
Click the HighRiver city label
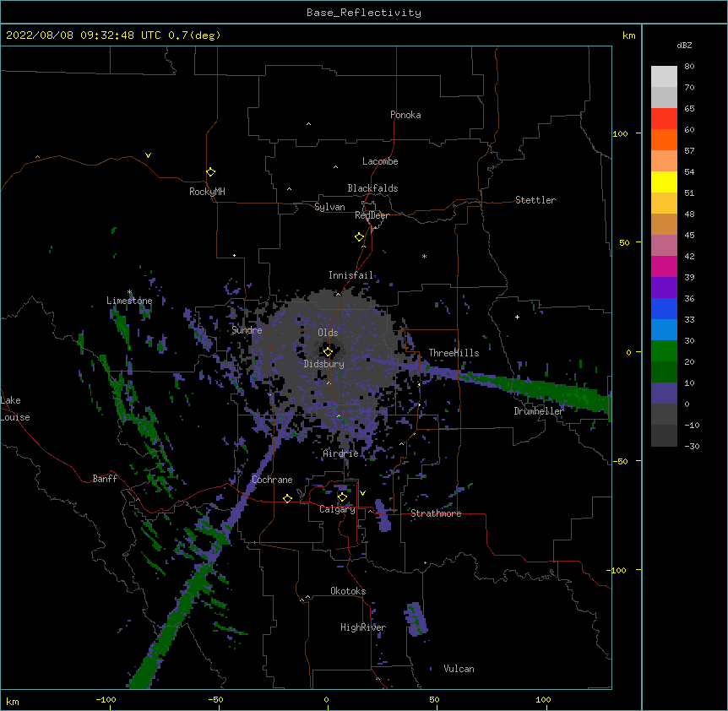[x=363, y=627]
